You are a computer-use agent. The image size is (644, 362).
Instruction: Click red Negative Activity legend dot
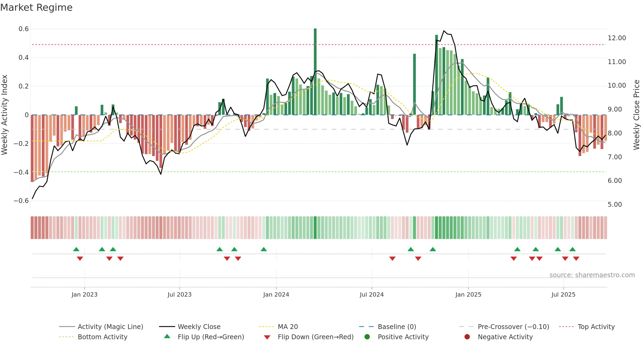[467, 337]
